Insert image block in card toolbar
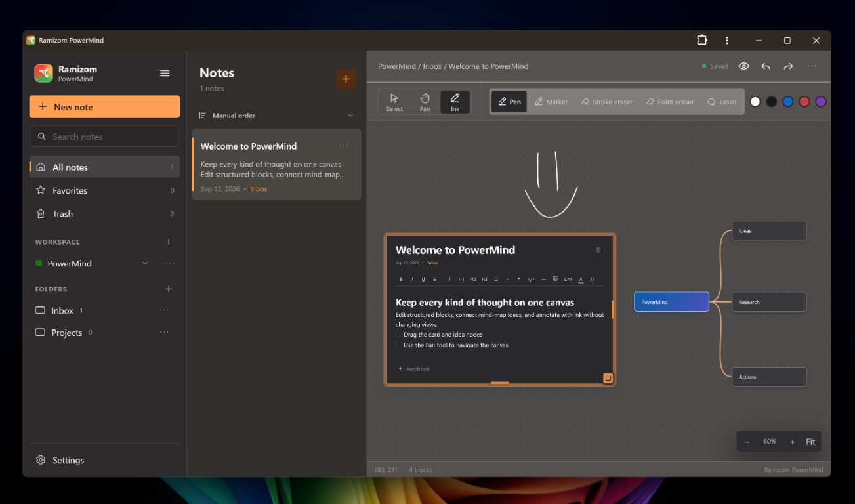 click(555, 279)
